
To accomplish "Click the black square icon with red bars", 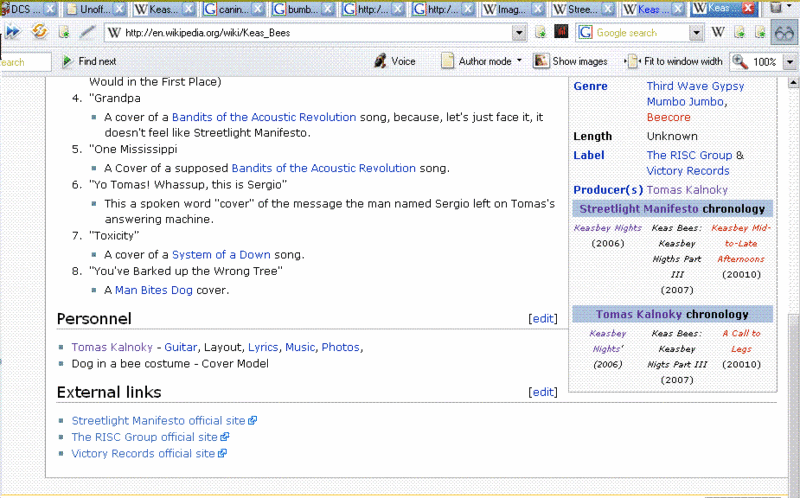I will pos(561,32).
